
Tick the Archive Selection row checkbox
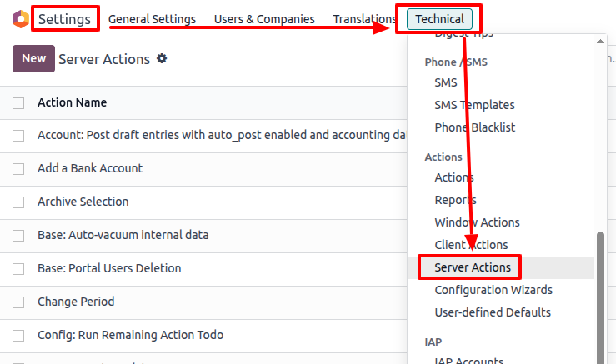18,202
